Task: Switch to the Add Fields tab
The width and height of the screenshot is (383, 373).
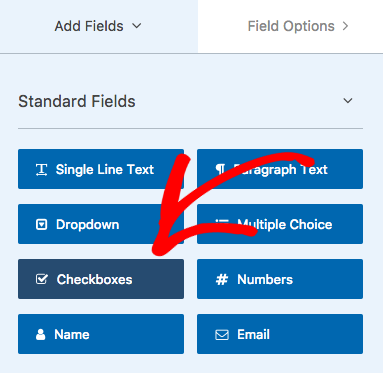Action: [99, 26]
